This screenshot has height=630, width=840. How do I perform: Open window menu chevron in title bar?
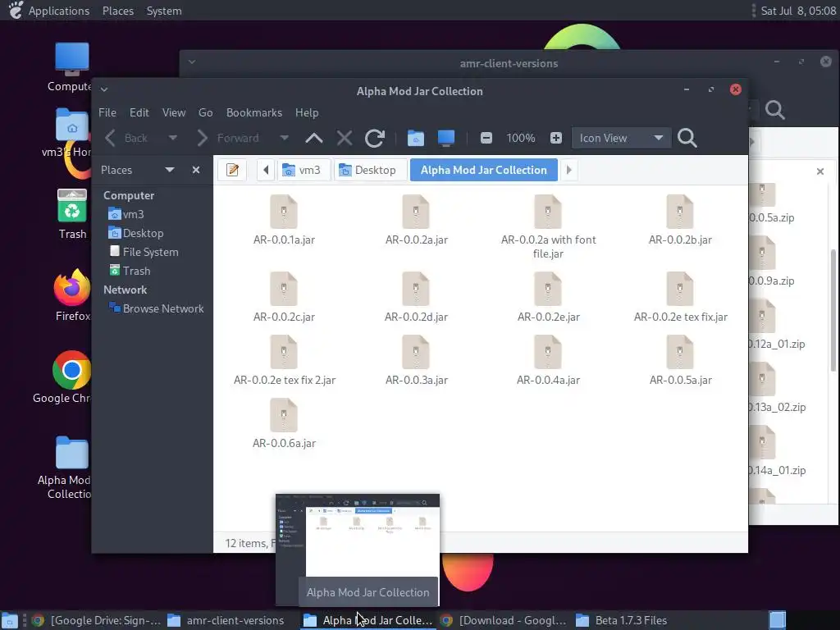click(104, 89)
